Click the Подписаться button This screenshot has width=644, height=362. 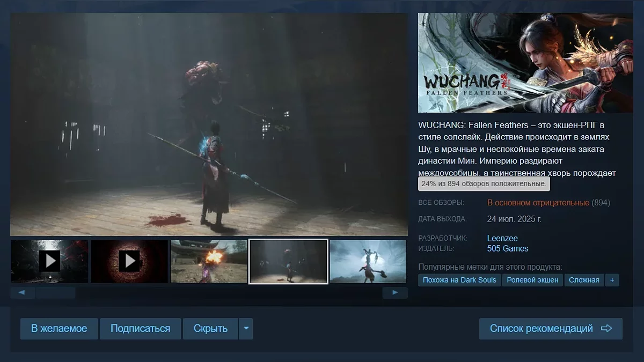pos(140,329)
